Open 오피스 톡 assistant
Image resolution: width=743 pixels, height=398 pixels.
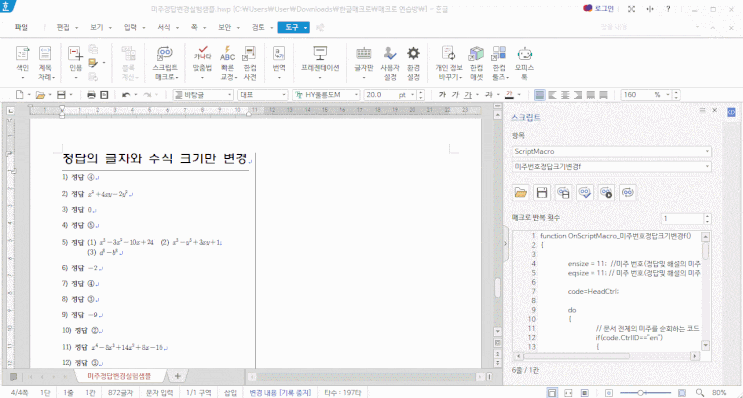point(525,63)
